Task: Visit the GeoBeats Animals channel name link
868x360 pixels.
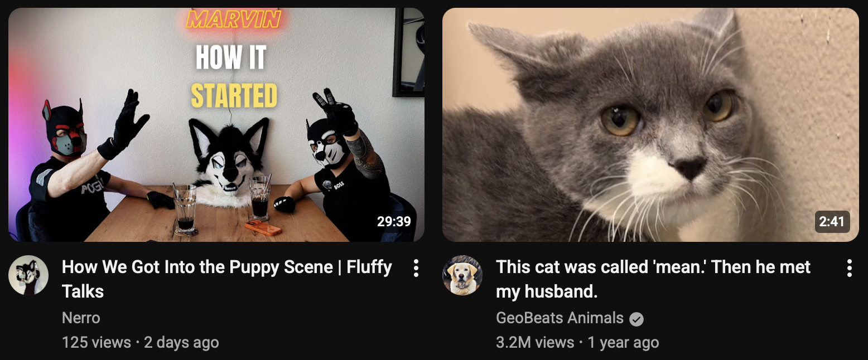Action: 560,318
